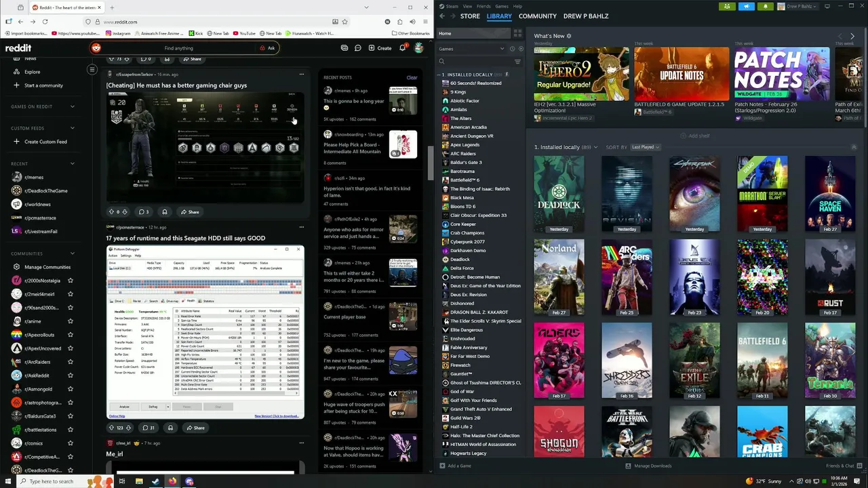Image resolution: width=868 pixels, height=488 pixels.
Task: Open Steam STORE tab
Action: [470, 16]
